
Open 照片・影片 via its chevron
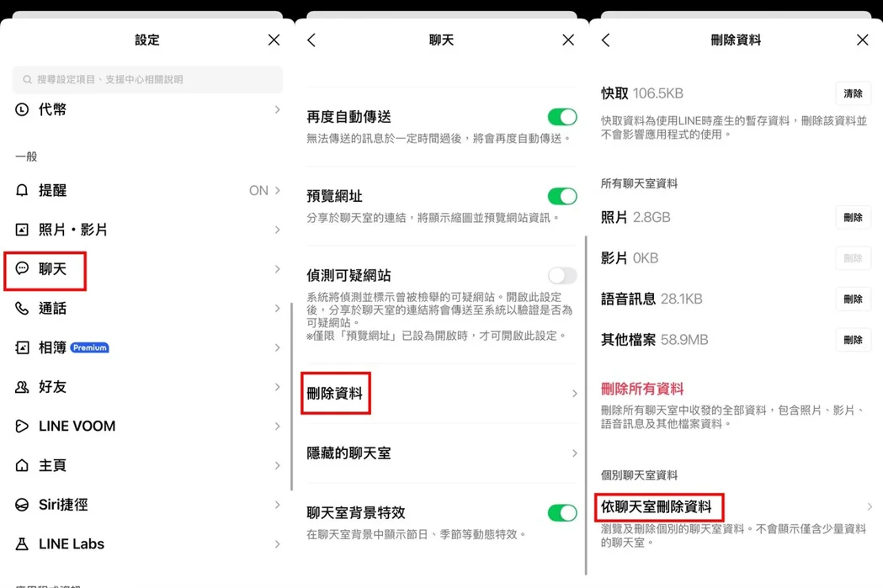pos(277,230)
